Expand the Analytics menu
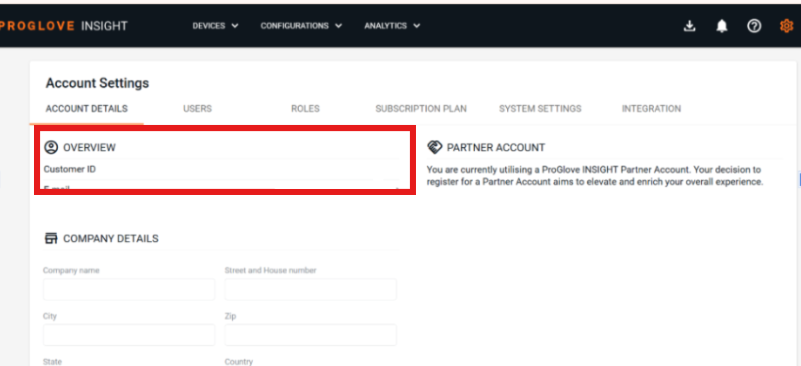The height and width of the screenshot is (366, 801). point(392,26)
